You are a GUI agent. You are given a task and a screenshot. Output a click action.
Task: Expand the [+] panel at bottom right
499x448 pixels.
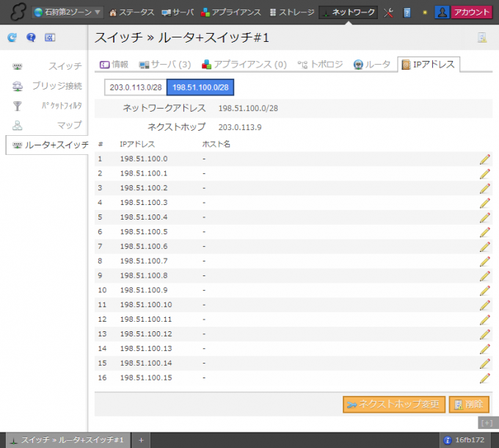487,422
